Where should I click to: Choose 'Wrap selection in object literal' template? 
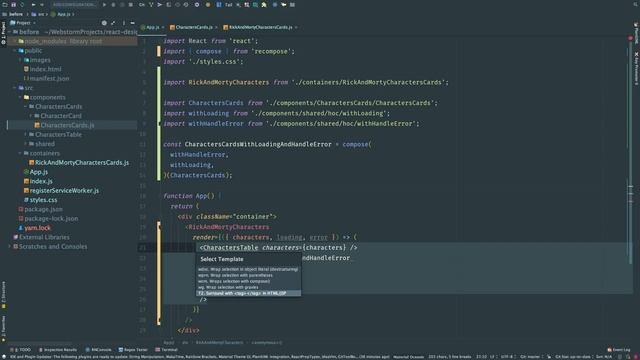pyautogui.click(x=248, y=269)
